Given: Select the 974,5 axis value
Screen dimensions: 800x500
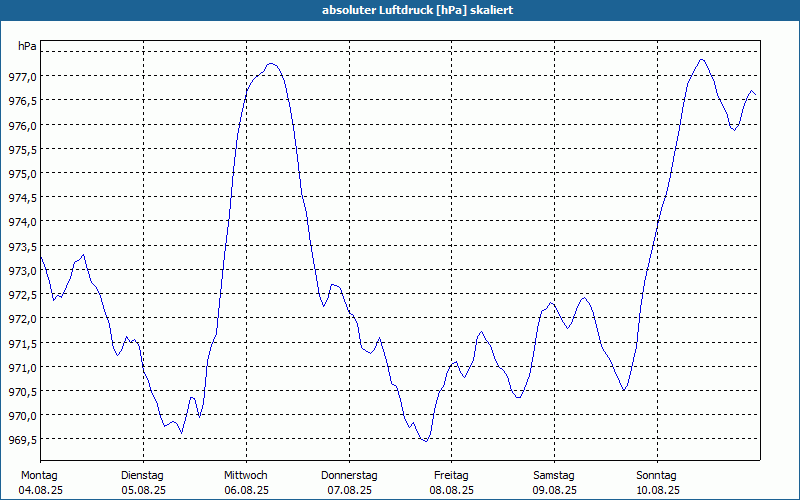Looking at the screenshot, I should 23,198.
